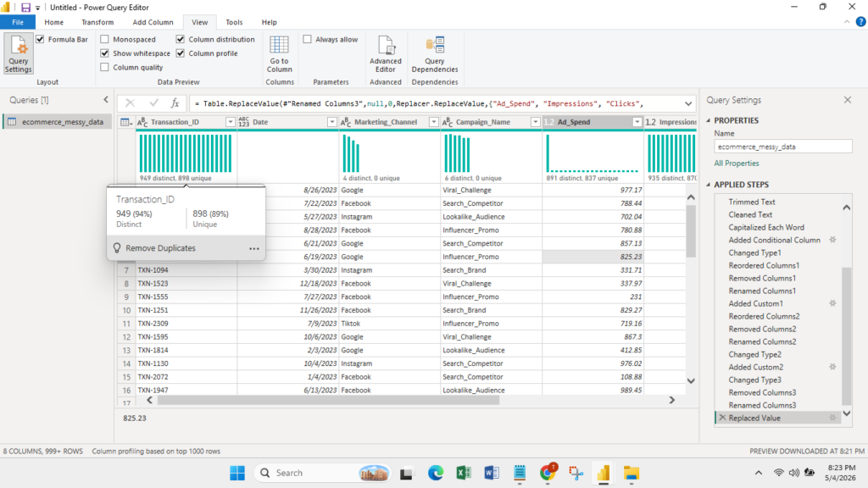The width and height of the screenshot is (868, 488).
Task: Switch to the Home tab
Action: click(53, 22)
